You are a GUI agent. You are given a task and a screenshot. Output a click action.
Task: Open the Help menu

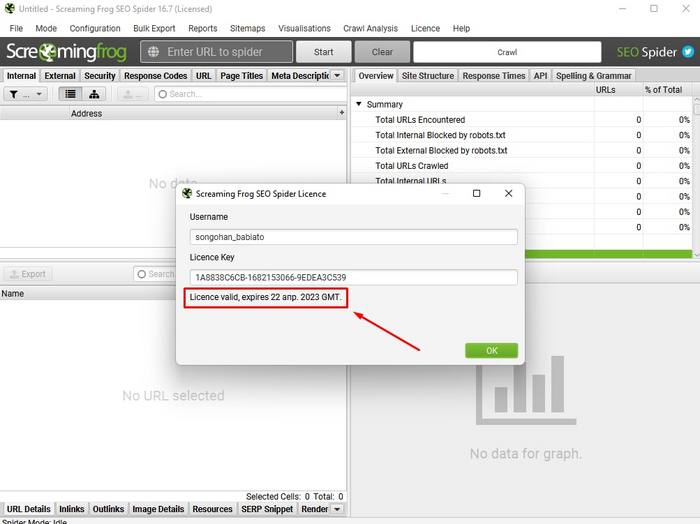pos(461,28)
